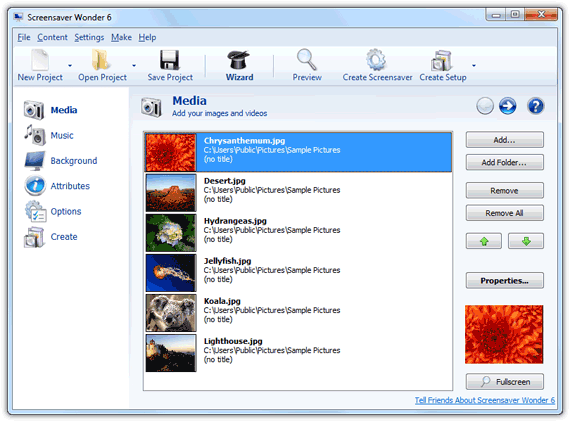
Task: Click the blue forward arrow button
Action: click(x=507, y=106)
